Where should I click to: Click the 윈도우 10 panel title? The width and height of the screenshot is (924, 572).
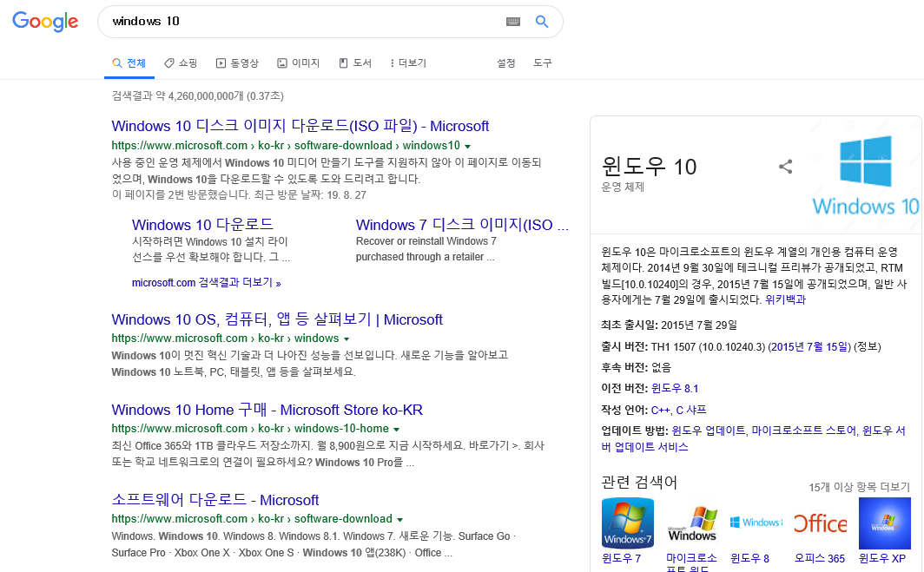(x=649, y=167)
